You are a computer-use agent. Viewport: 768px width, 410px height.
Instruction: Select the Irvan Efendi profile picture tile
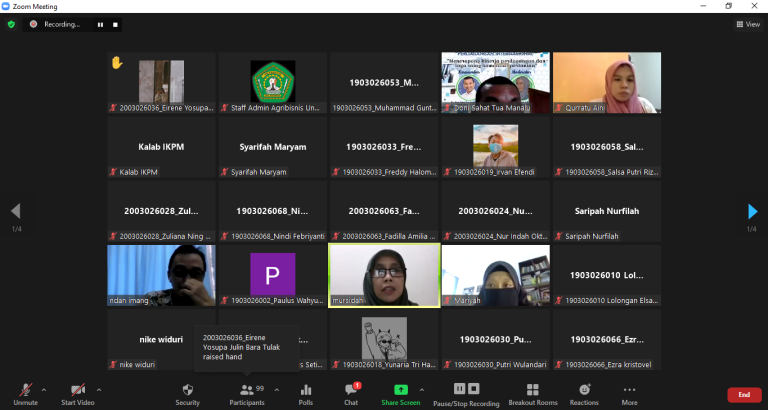(x=496, y=147)
